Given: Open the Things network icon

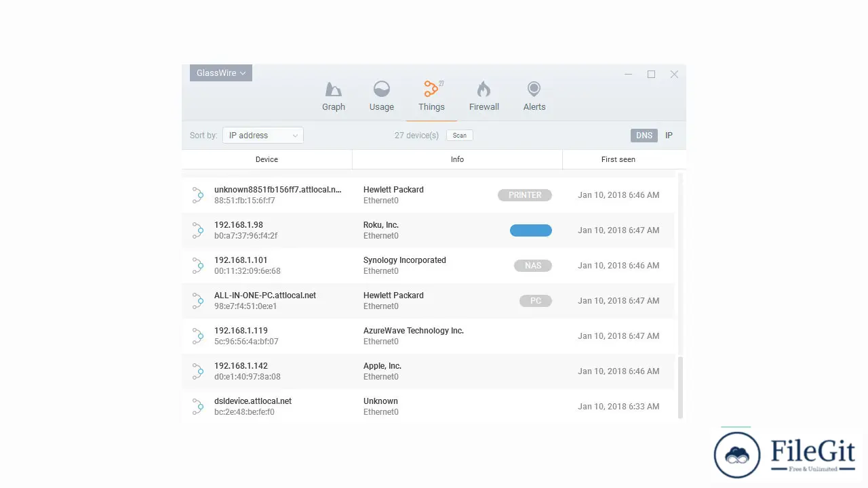Looking at the screenshot, I should pos(431,89).
